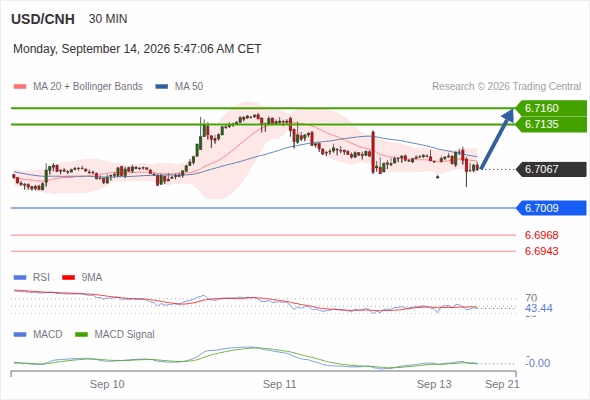Select the 6.7160 resistance price tag

click(x=551, y=108)
